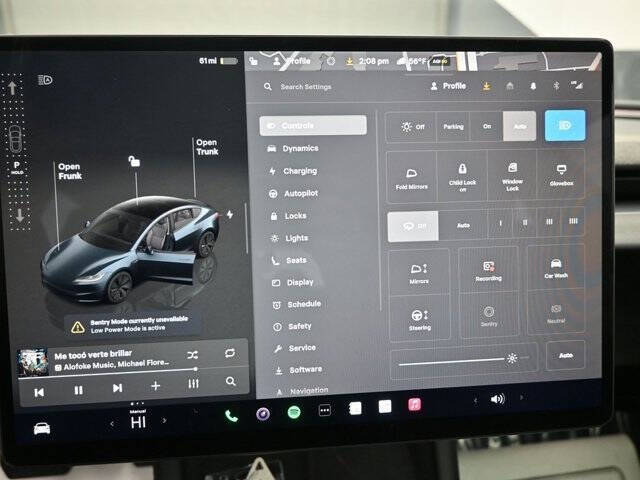
Task: Open Profile in the settings header
Action: (448, 86)
